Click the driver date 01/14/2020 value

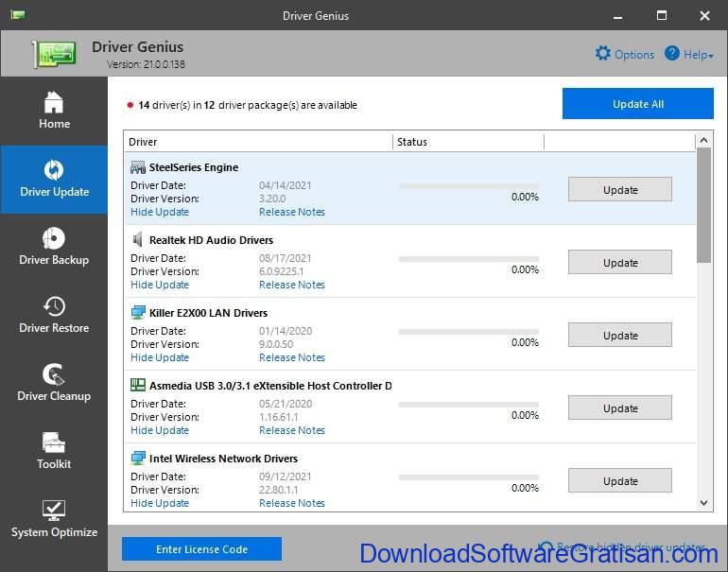pyautogui.click(x=286, y=331)
